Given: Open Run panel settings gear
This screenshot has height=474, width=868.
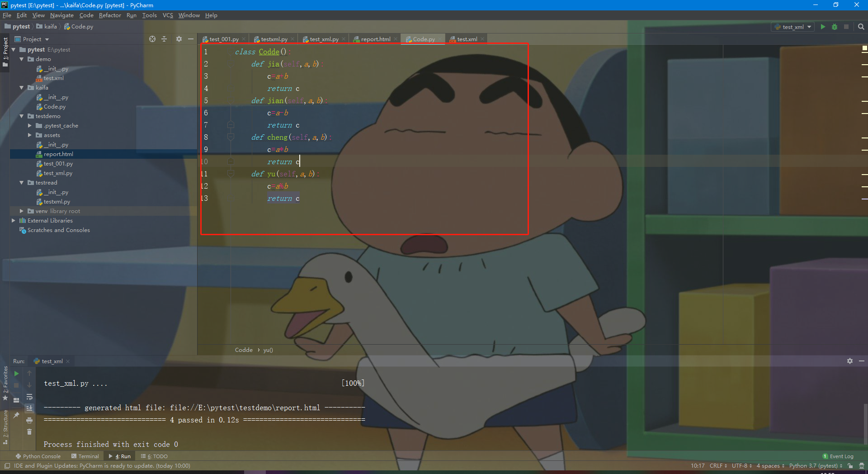Looking at the screenshot, I should pos(850,361).
